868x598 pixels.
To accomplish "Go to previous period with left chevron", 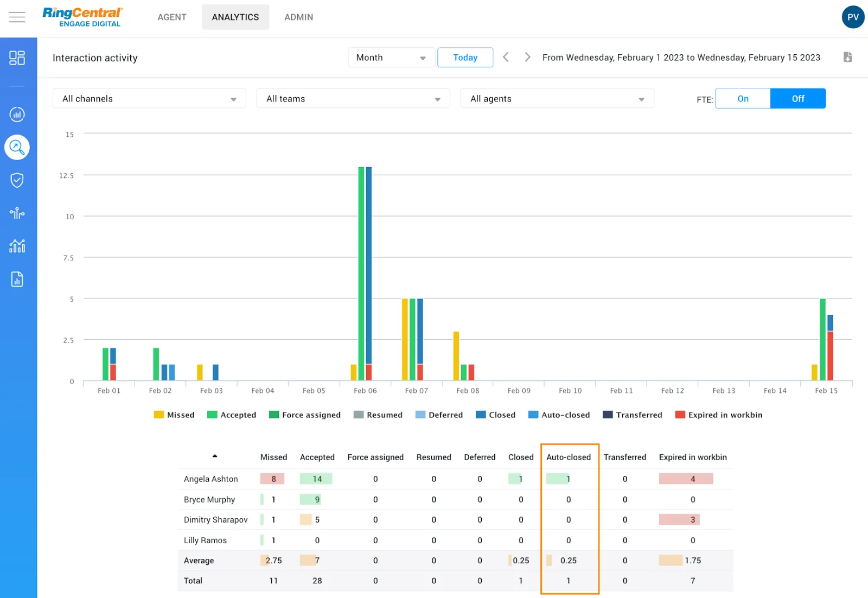I will (x=506, y=58).
